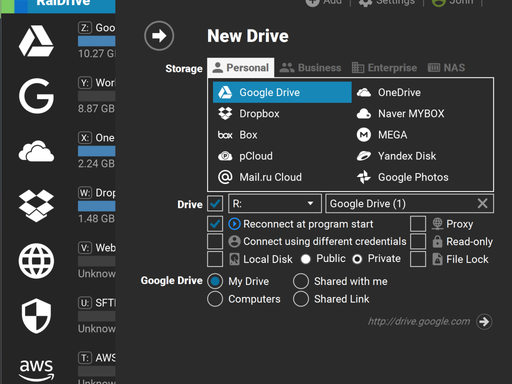Open the John user account icon

pos(438,2)
